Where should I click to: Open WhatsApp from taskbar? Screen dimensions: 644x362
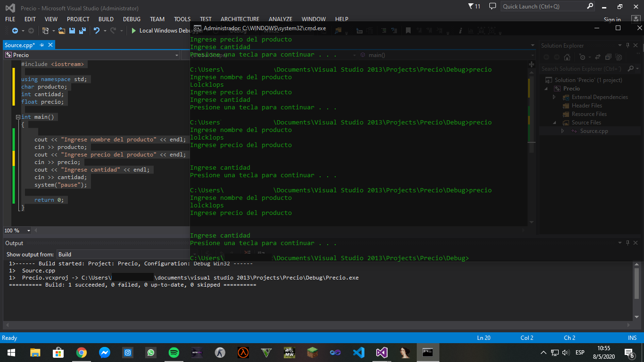[x=150, y=352]
